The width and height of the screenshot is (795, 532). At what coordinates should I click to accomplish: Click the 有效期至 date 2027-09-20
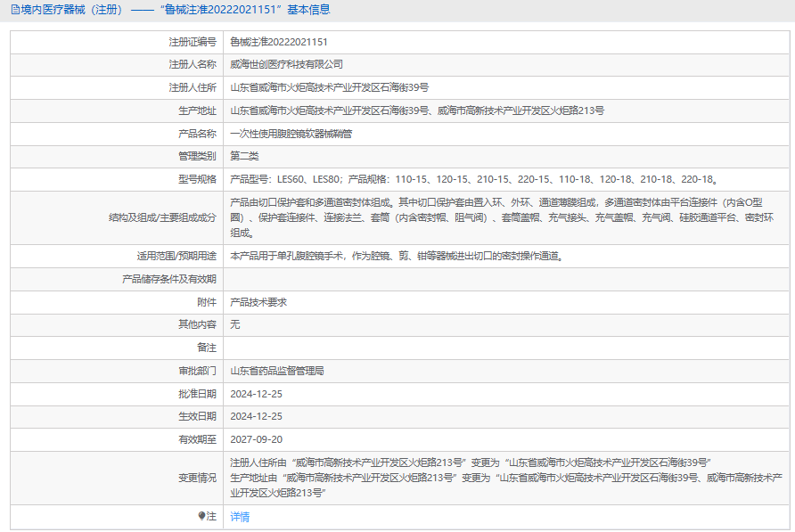pyautogui.click(x=256, y=439)
